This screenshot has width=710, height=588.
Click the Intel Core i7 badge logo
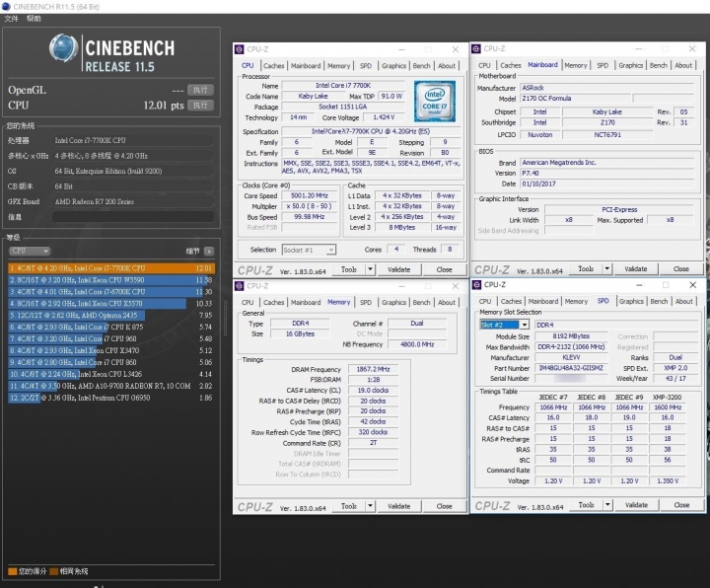435,101
